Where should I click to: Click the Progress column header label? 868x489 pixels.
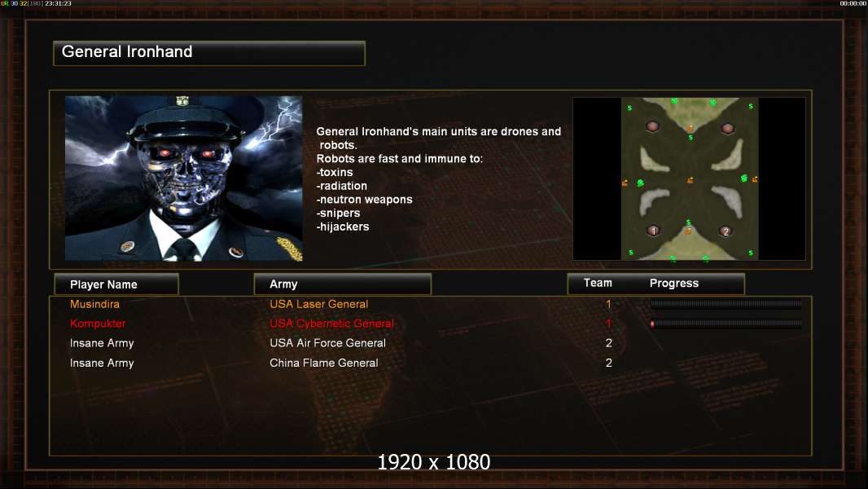pyautogui.click(x=673, y=283)
